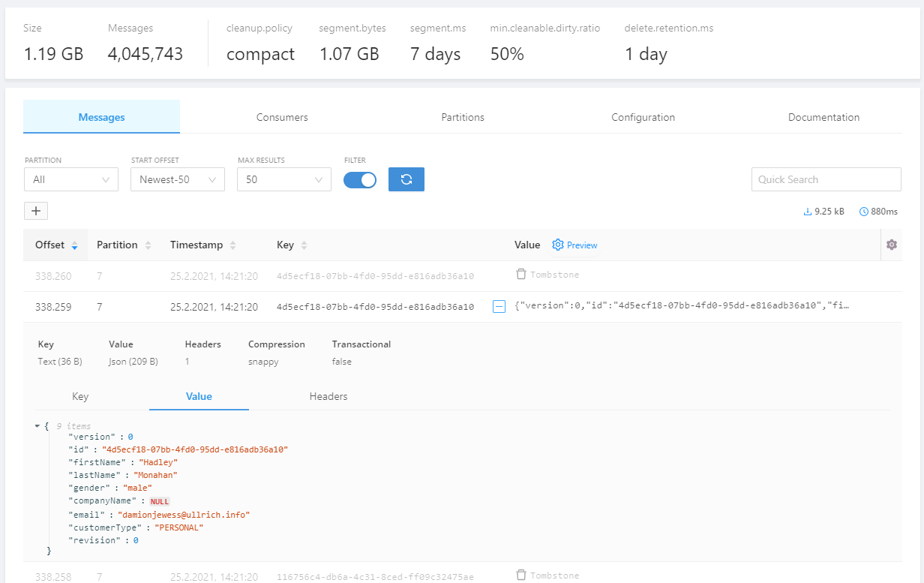Add a new filter with the plus button
Screen dimensions: 924x583
tap(35, 211)
